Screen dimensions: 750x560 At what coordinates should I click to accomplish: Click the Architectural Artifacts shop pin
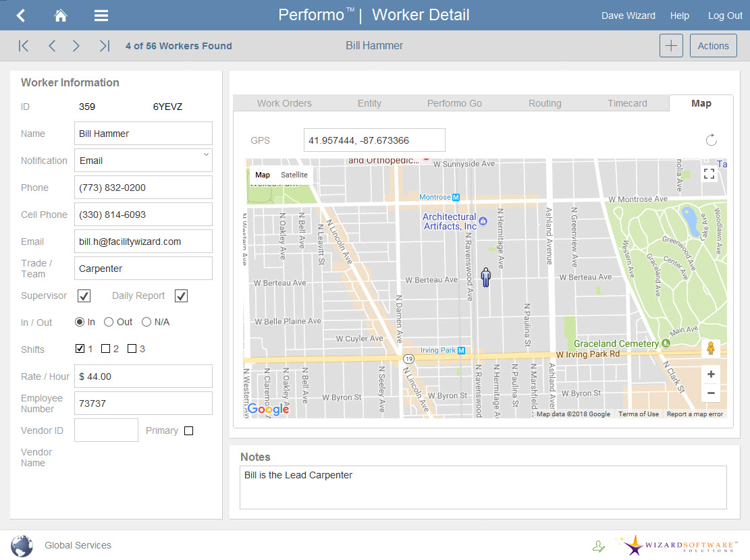[x=483, y=221]
